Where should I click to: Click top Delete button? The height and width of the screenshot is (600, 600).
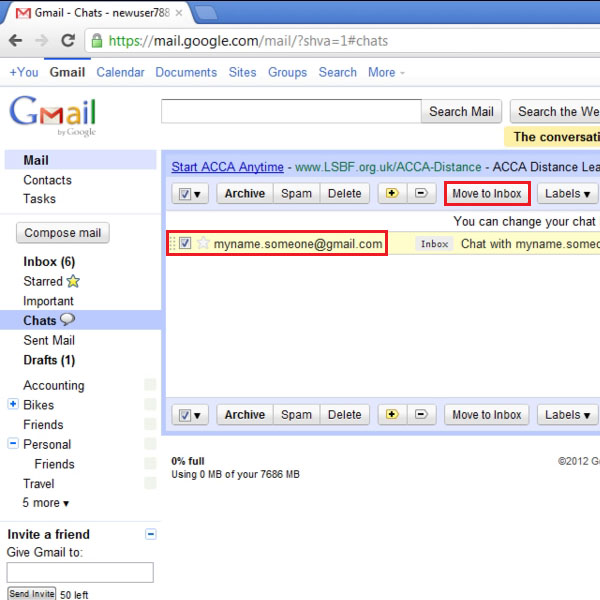pos(344,193)
